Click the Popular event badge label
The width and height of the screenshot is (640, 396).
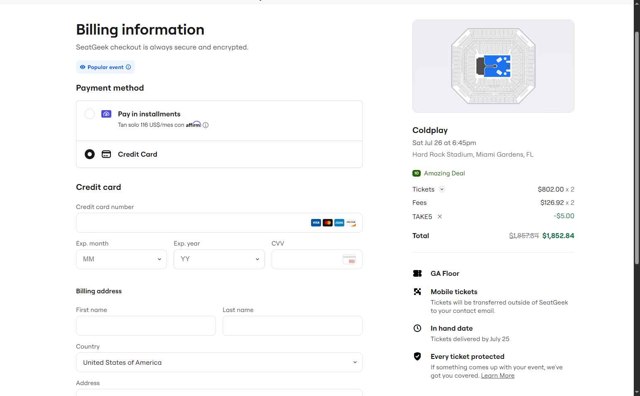[x=105, y=67]
